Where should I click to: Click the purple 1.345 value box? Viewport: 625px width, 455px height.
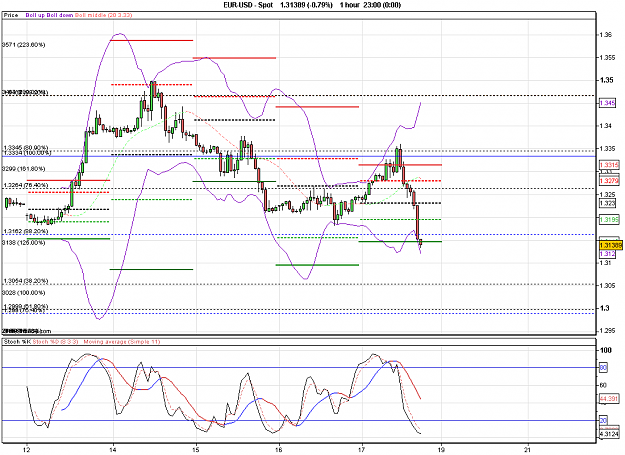click(x=607, y=103)
